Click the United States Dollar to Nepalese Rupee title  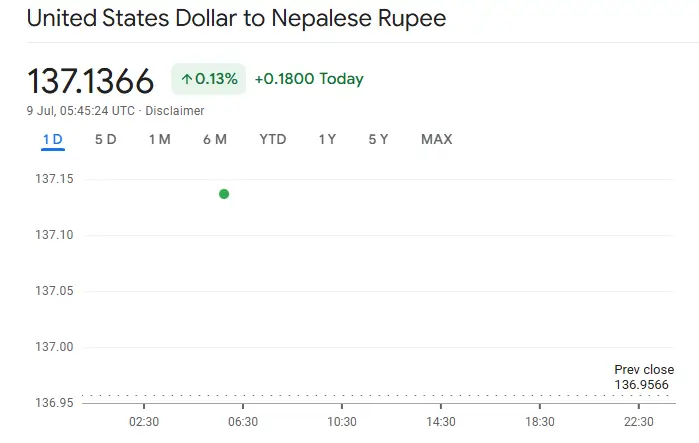coord(236,18)
